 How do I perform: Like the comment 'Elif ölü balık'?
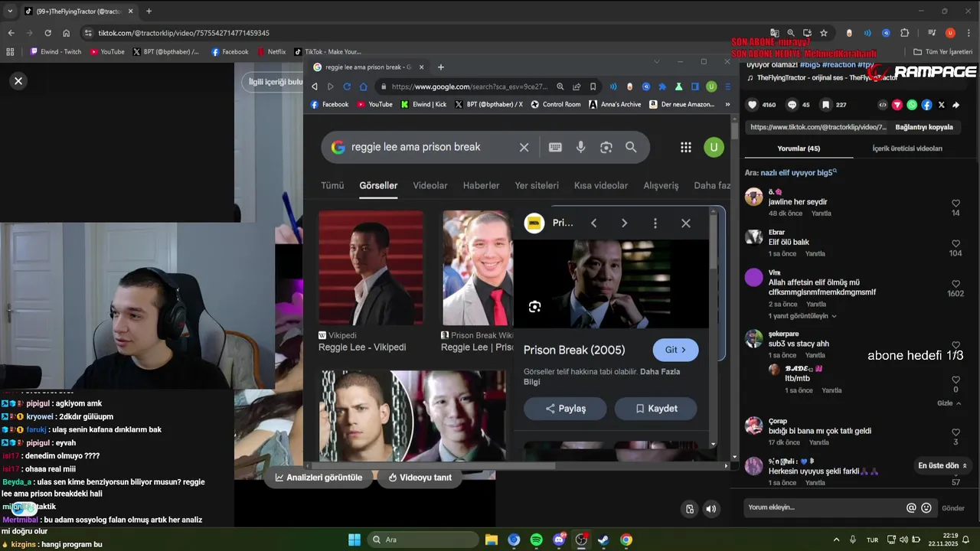pyautogui.click(x=955, y=243)
